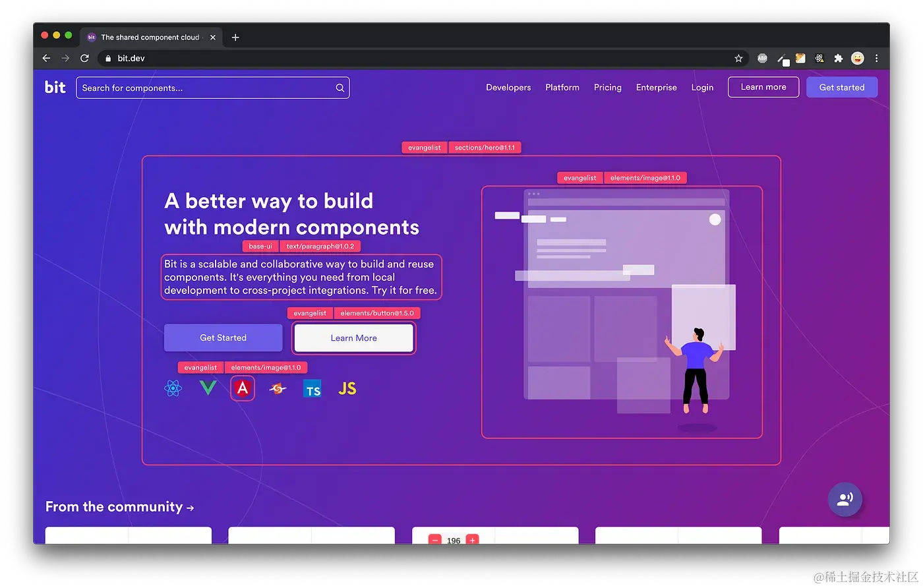Click the plus button beside 196
Viewport: 923px width, 588px height.
click(472, 540)
